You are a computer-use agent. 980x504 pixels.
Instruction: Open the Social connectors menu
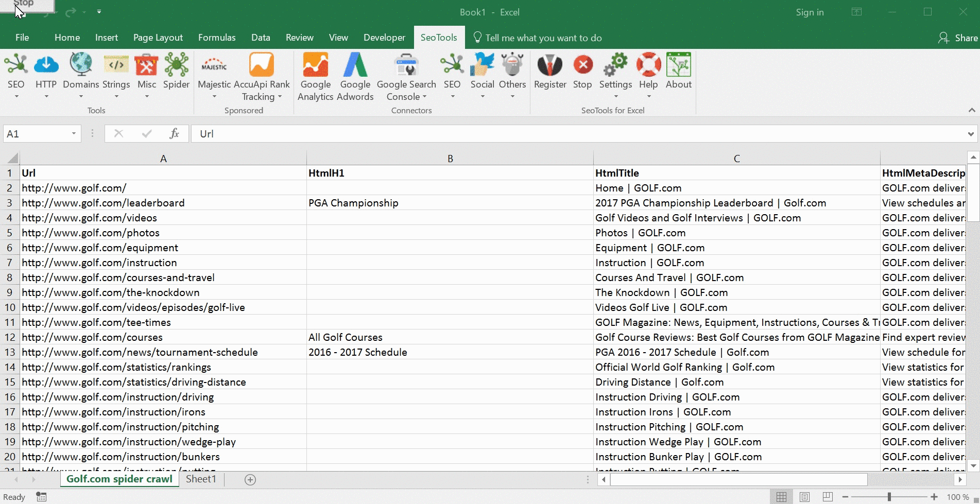pos(483,76)
